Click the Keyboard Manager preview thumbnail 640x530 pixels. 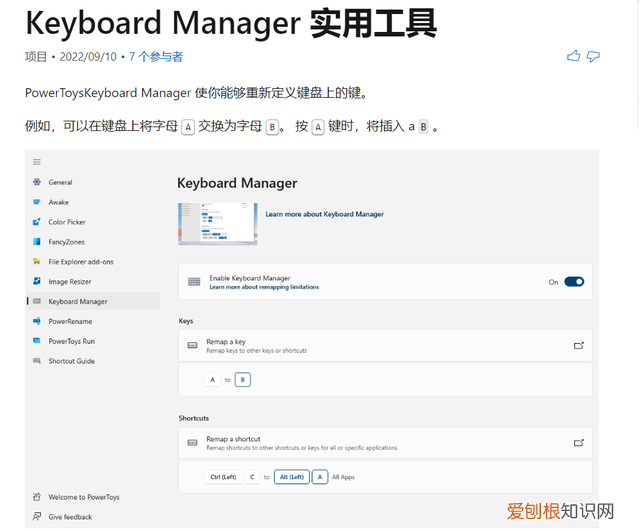[x=218, y=223]
